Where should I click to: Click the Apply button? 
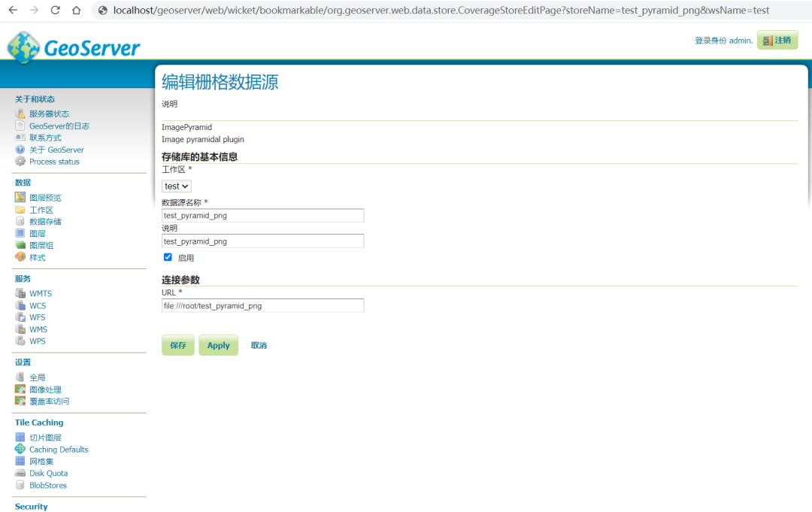point(219,345)
